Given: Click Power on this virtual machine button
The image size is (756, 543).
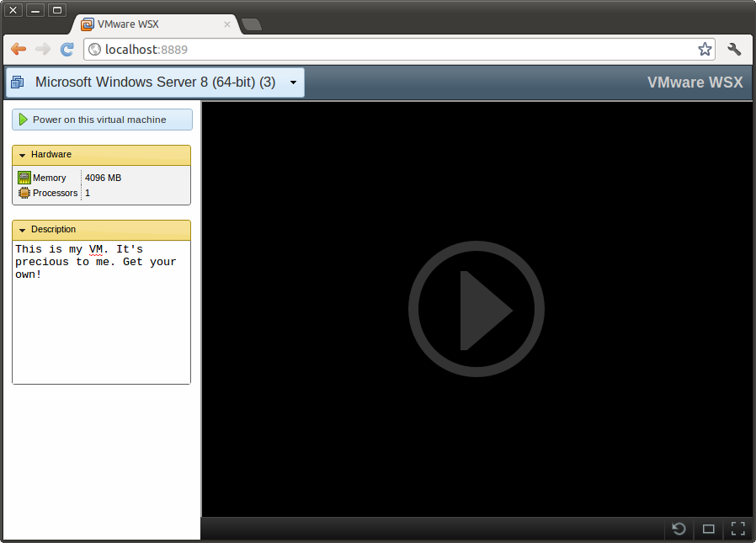Looking at the screenshot, I should tap(102, 120).
